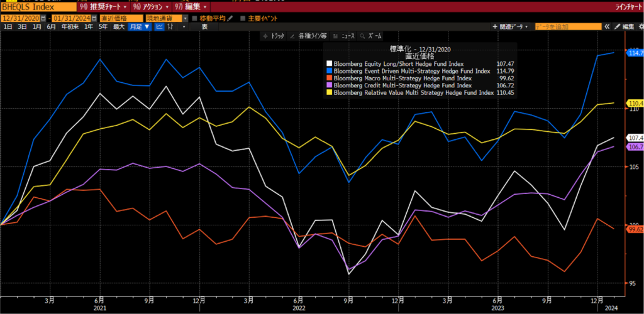The width and height of the screenshot is (644, 314).
Task: Open the 関連データ dropdown
Action: [511, 26]
